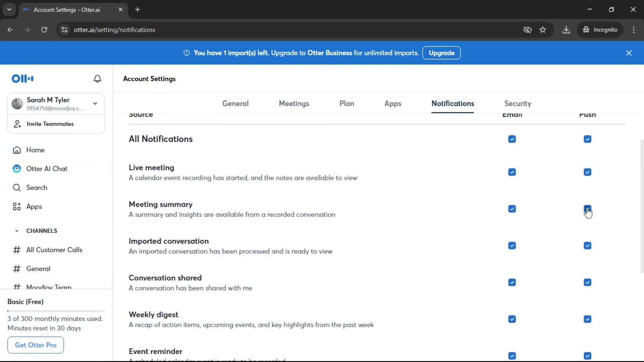Click the Otter.ai logo

click(x=22, y=79)
